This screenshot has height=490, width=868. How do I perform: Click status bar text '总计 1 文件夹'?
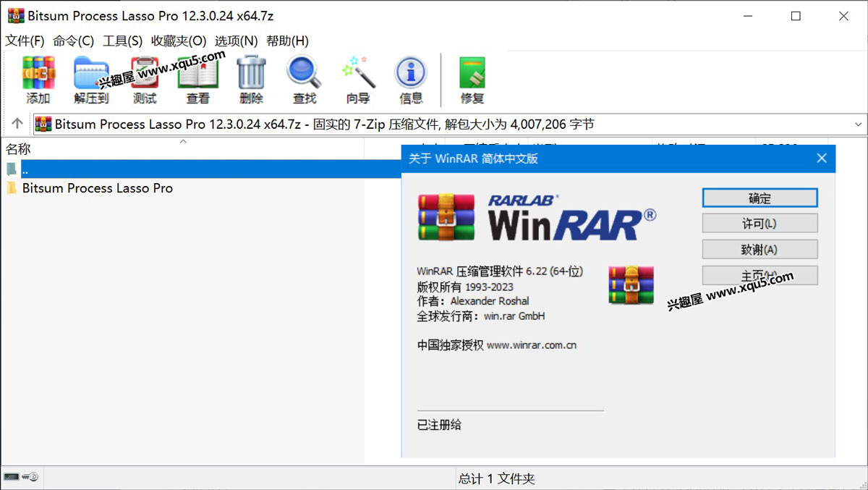click(496, 478)
